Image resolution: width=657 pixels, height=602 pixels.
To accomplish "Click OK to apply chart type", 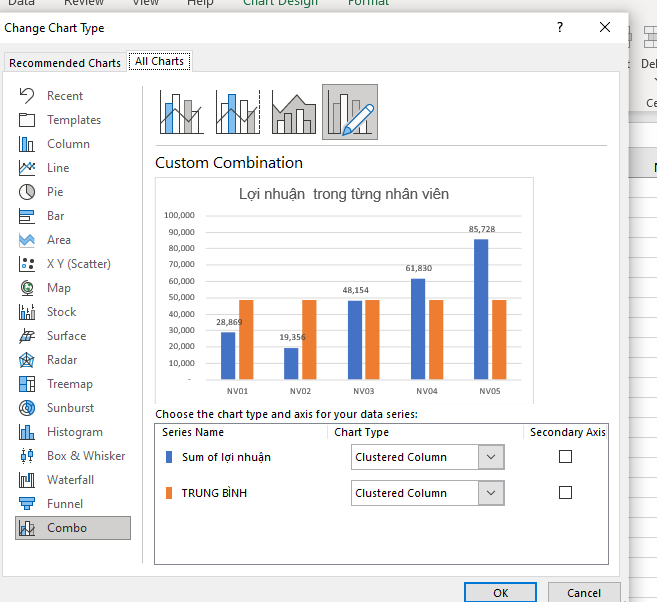I will tap(500, 593).
